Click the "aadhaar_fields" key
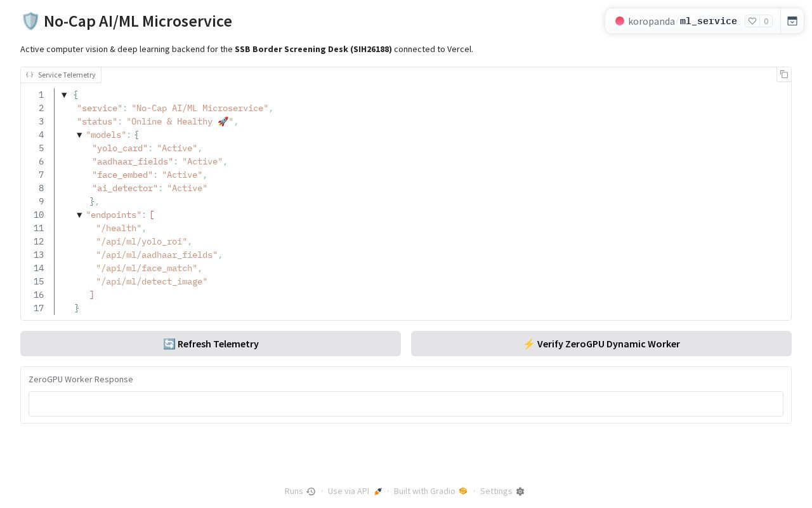812x508 pixels. pos(133,161)
